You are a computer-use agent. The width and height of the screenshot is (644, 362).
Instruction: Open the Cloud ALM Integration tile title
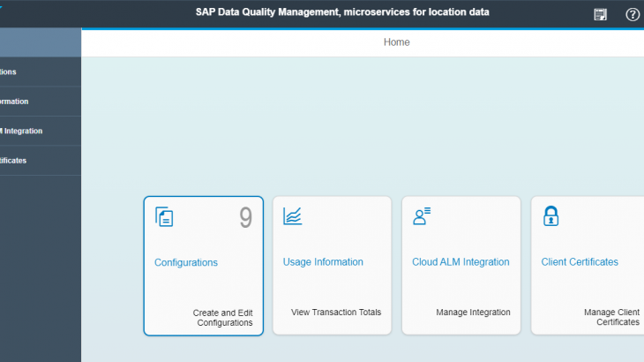point(461,262)
